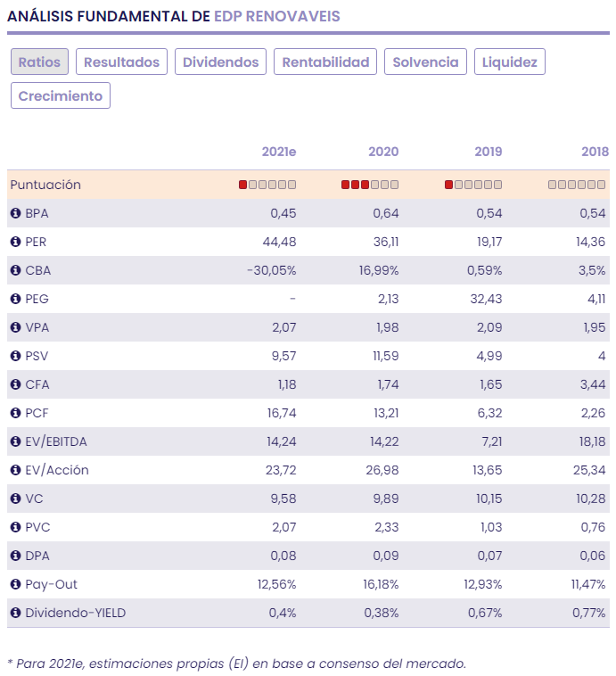Open the Crecimiento tab

pyautogui.click(x=61, y=95)
